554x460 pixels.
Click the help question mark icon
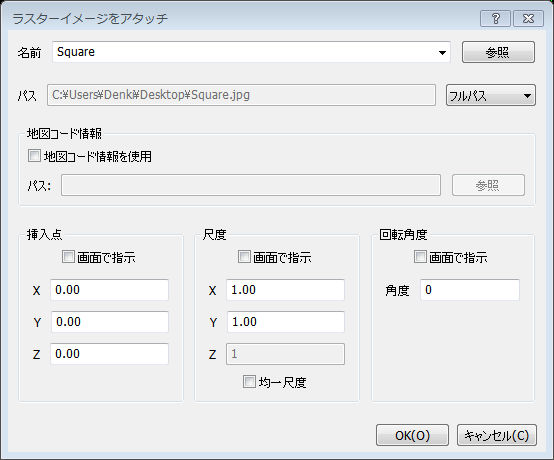tap(495, 18)
